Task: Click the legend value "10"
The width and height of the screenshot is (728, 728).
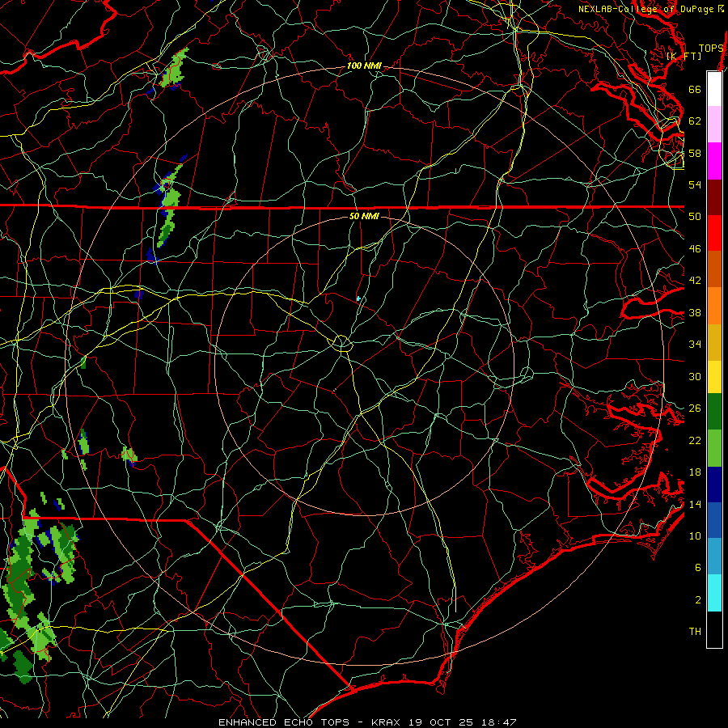Action: 695,536
